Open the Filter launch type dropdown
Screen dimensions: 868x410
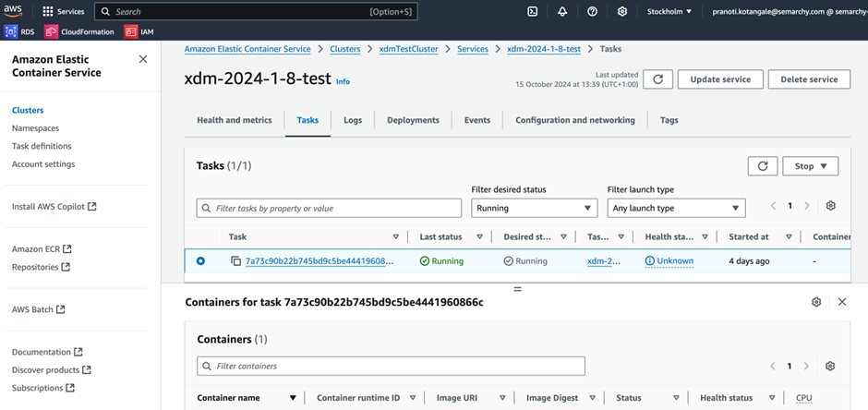pyautogui.click(x=677, y=208)
